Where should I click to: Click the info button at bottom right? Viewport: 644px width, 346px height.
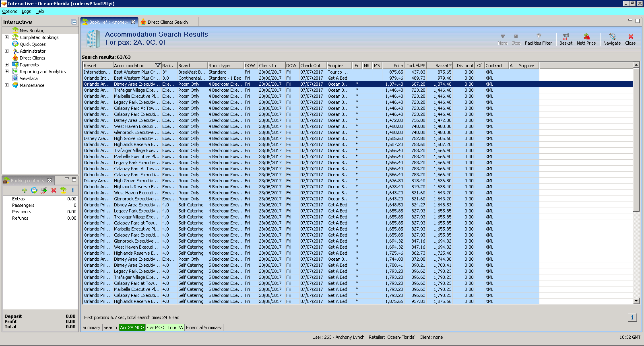(x=632, y=317)
